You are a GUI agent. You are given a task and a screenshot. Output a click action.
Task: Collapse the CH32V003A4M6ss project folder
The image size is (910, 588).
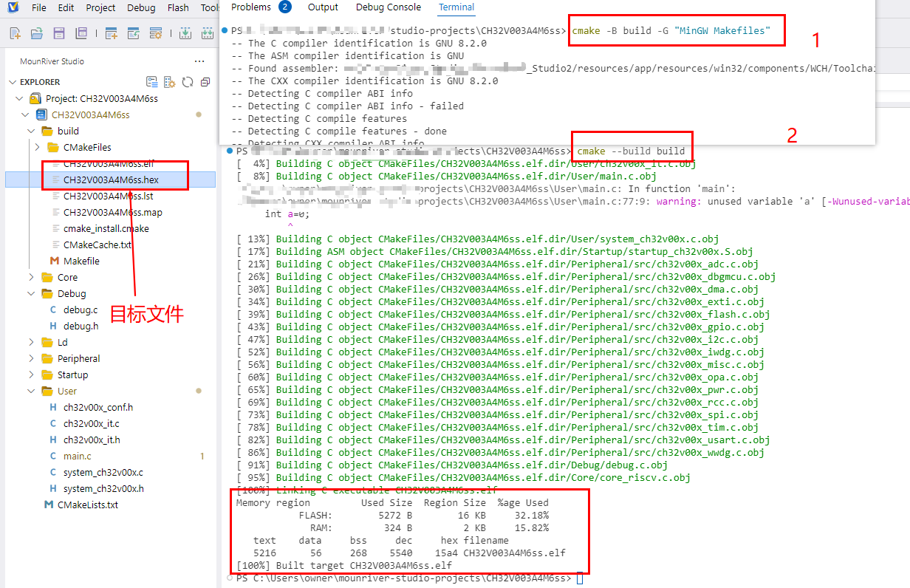[x=26, y=114]
